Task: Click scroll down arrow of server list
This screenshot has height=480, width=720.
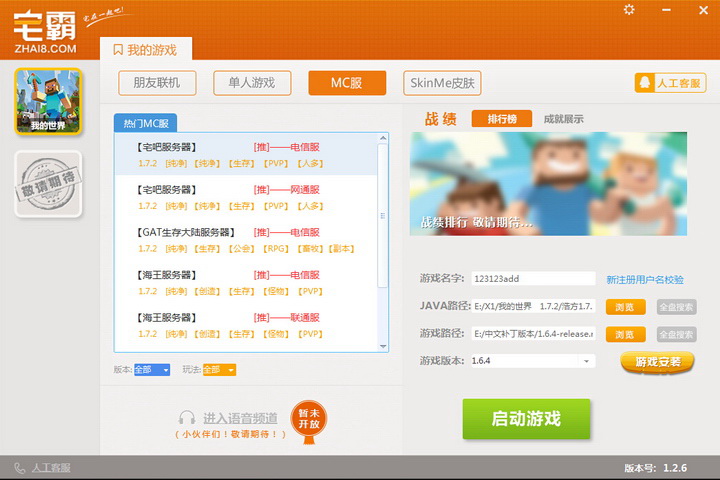Action: [383, 347]
